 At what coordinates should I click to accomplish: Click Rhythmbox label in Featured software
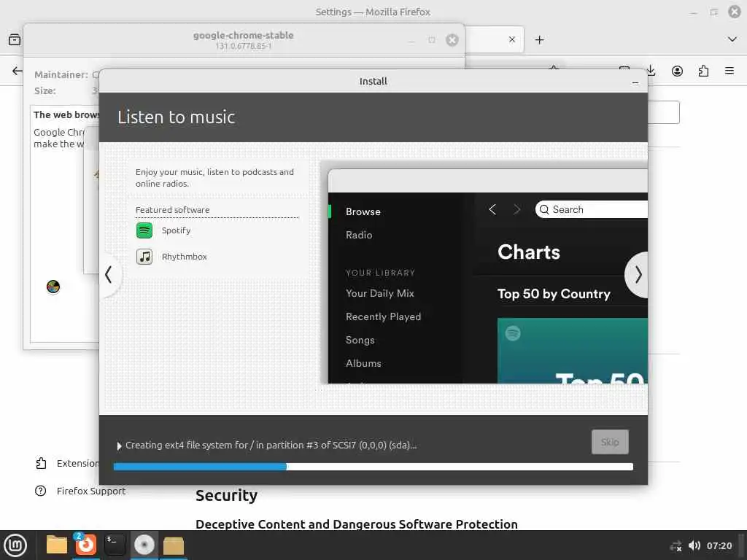click(x=185, y=257)
